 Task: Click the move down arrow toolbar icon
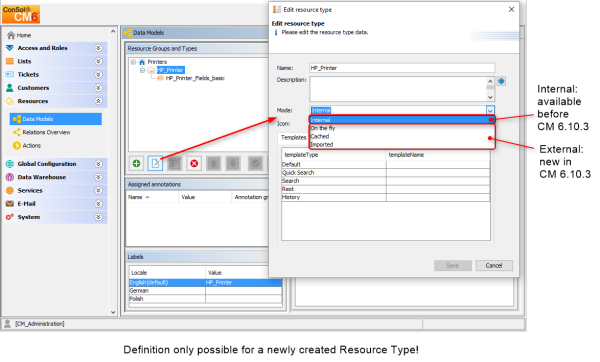(x=233, y=164)
